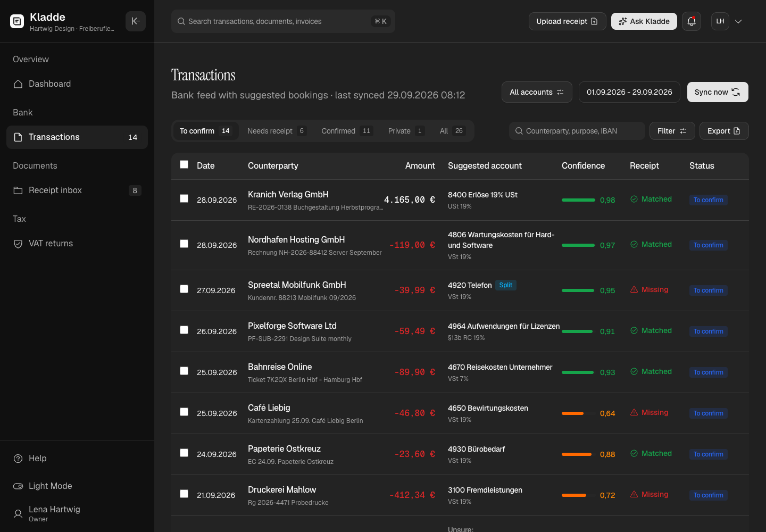The image size is (766, 532).
Task: Open notifications bell
Action: pos(692,21)
